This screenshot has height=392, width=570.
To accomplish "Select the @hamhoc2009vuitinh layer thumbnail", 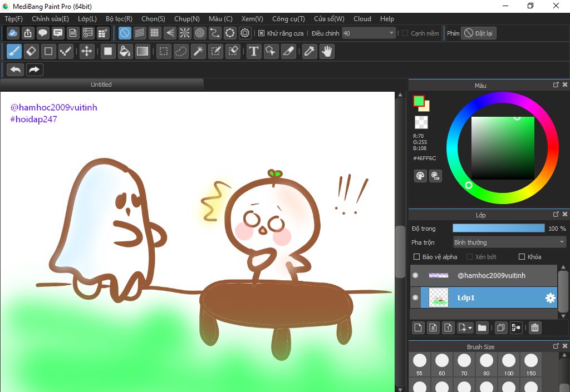I will [439, 275].
